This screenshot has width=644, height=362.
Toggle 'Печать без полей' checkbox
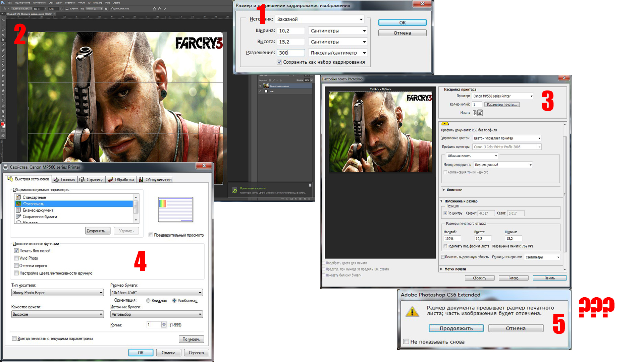[16, 250]
